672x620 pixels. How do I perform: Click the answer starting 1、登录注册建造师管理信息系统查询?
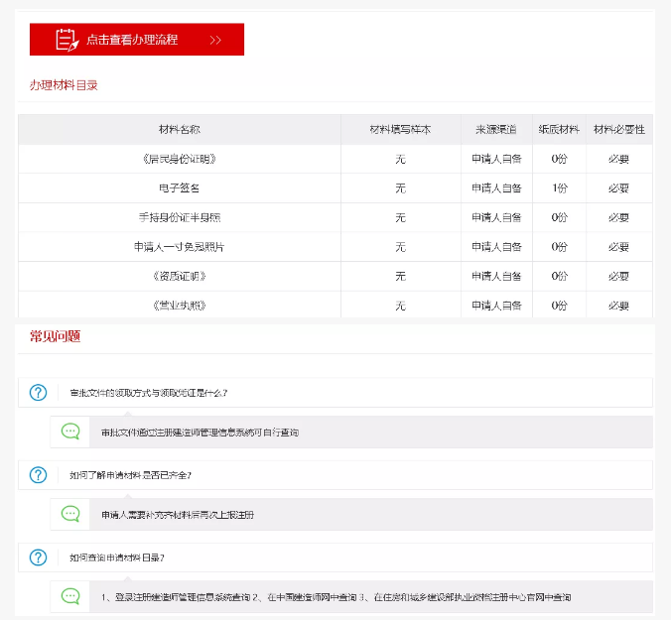coord(336,597)
